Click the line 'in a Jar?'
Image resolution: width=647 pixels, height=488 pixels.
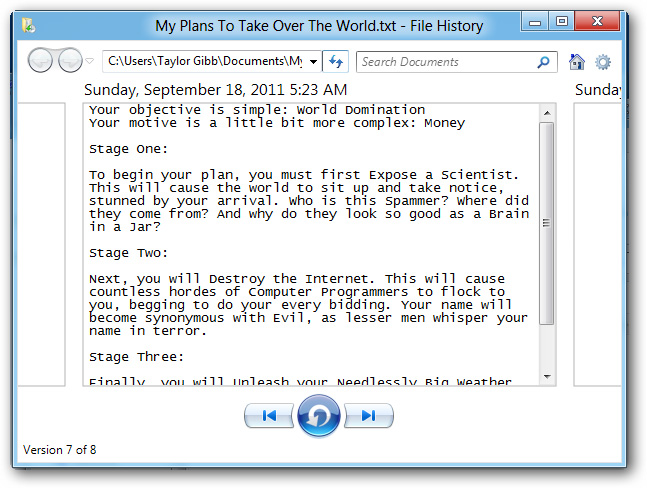125,227
